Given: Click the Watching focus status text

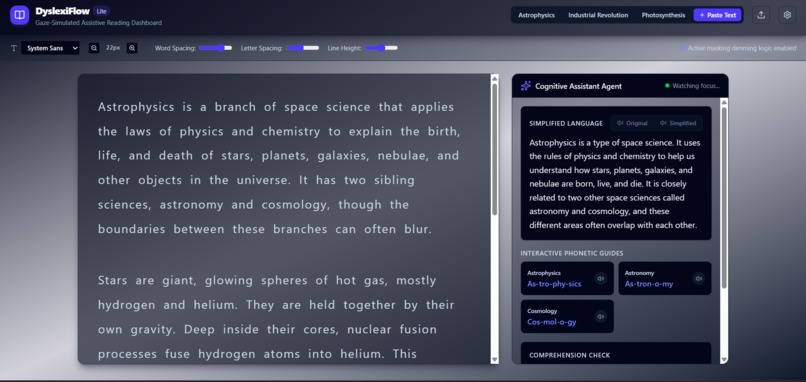Looking at the screenshot, I should pyautogui.click(x=696, y=86).
